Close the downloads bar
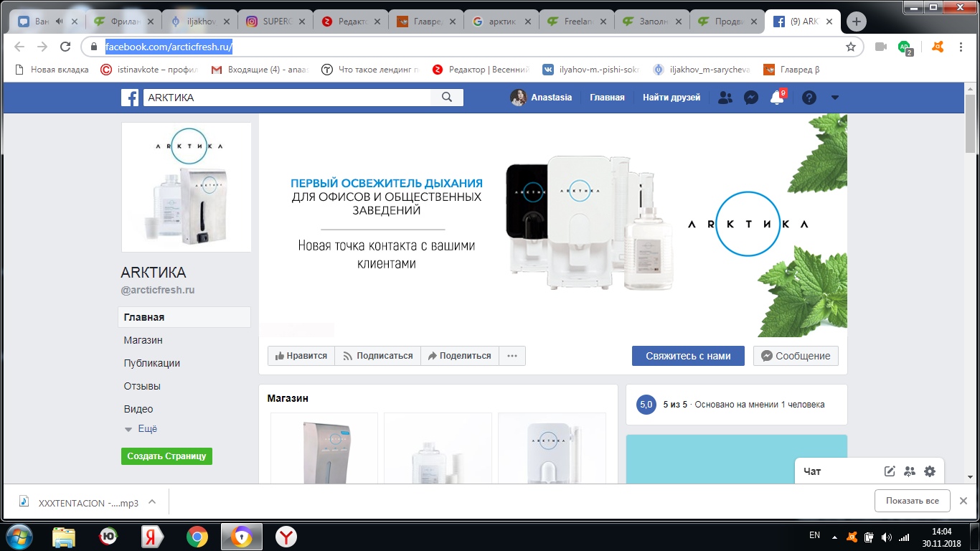 click(963, 501)
